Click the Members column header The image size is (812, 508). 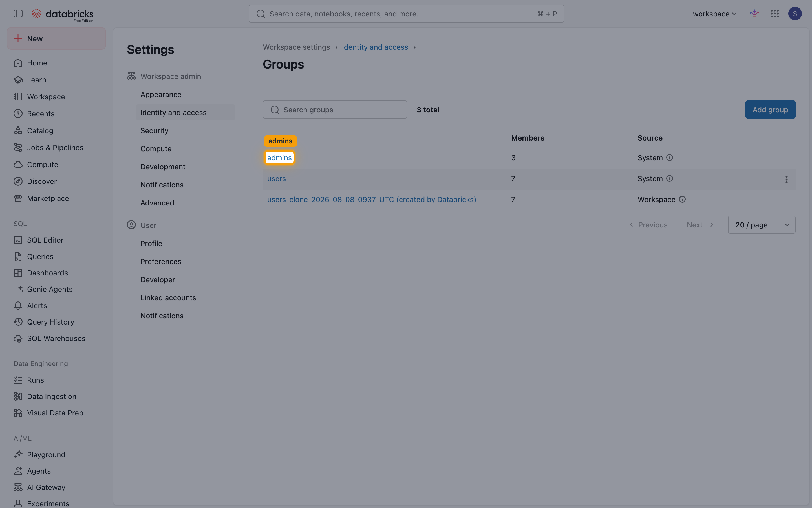pyautogui.click(x=528, y=138)
